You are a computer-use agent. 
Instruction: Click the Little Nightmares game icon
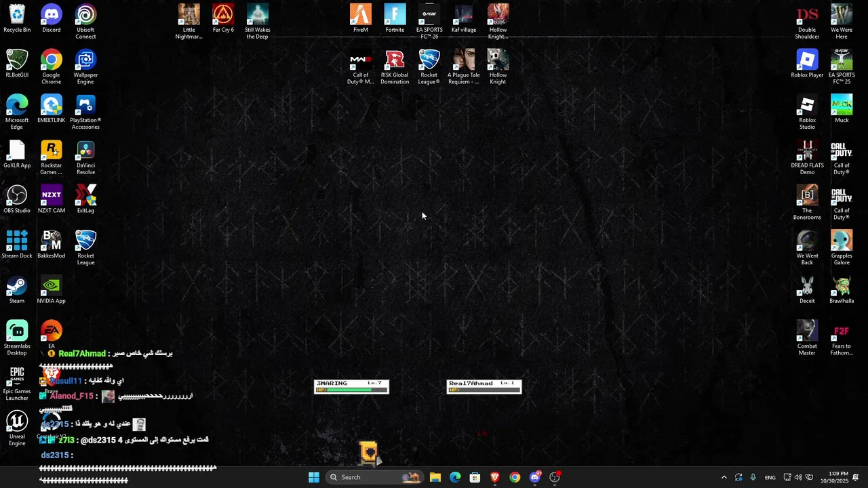tap(189, 22)
